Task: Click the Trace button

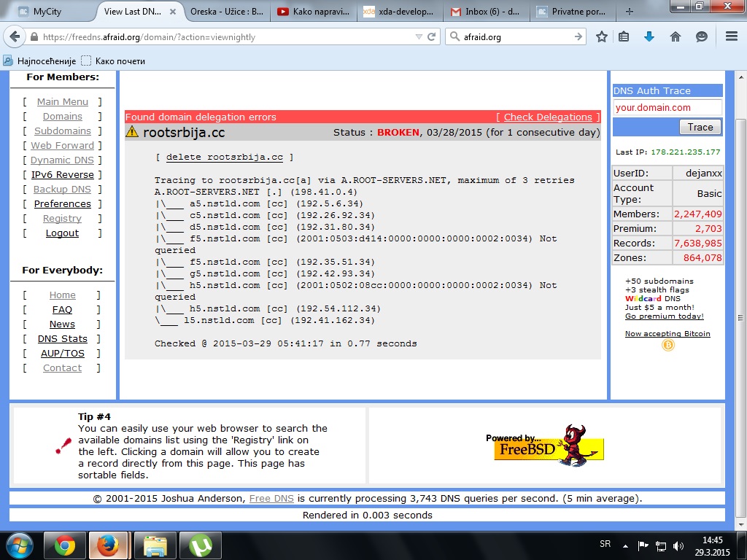Action: (700, 127)
